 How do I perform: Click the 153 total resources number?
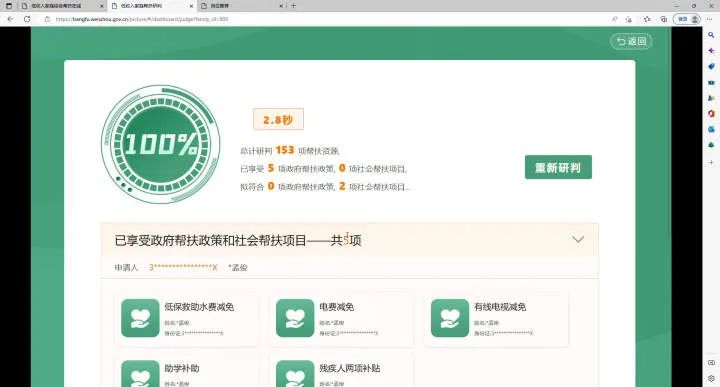pyautogui.click(x=285, y=150)
